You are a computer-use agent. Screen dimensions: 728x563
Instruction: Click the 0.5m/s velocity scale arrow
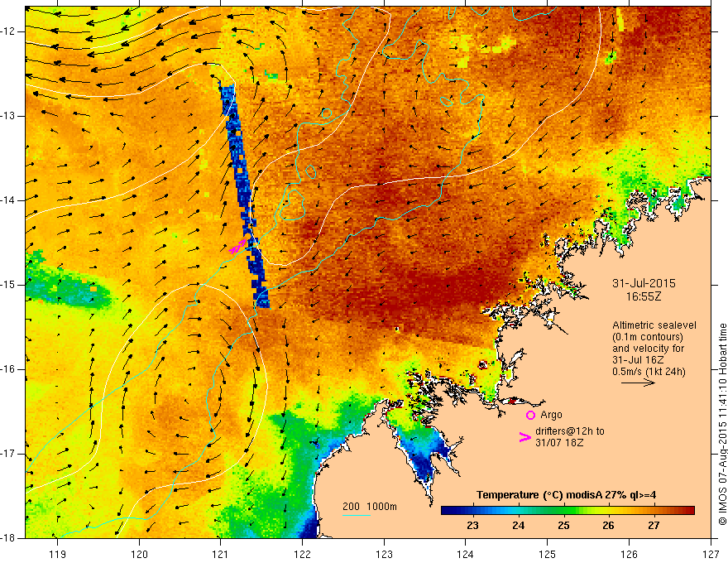coord(638,383)
